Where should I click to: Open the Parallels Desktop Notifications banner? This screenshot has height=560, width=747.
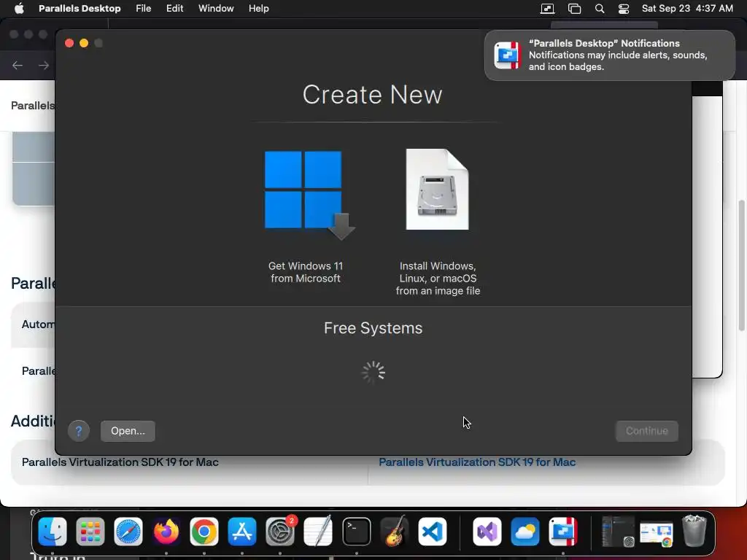(610, 55)
